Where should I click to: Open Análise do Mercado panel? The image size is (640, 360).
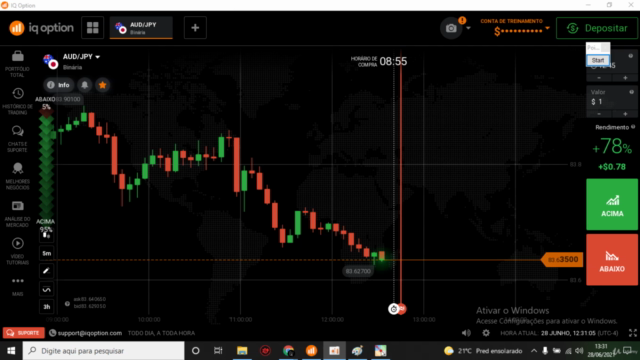point(17,214)
